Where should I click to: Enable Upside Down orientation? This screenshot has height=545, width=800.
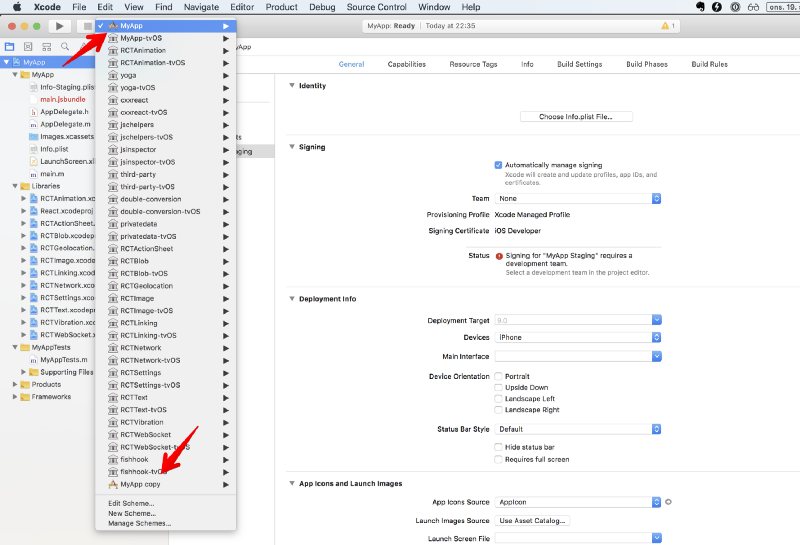pos(498,387)
